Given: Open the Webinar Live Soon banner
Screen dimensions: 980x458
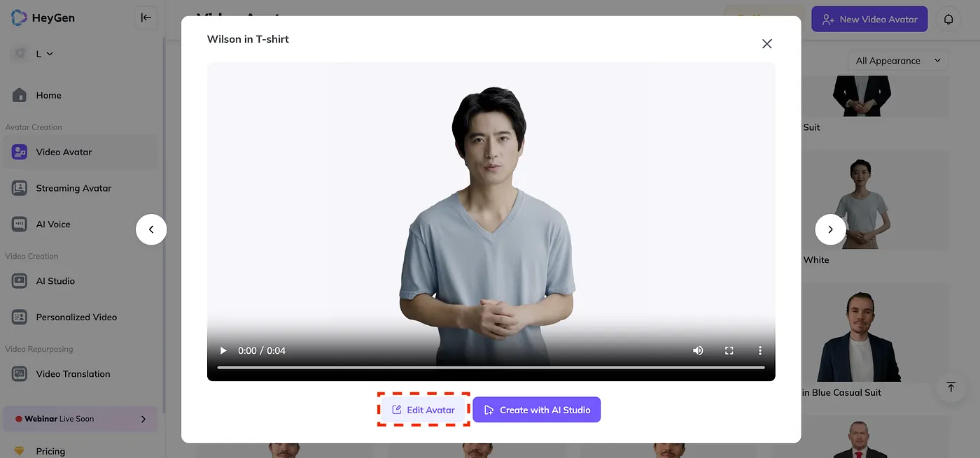Looking at the screenshot, I should (80, 419).
